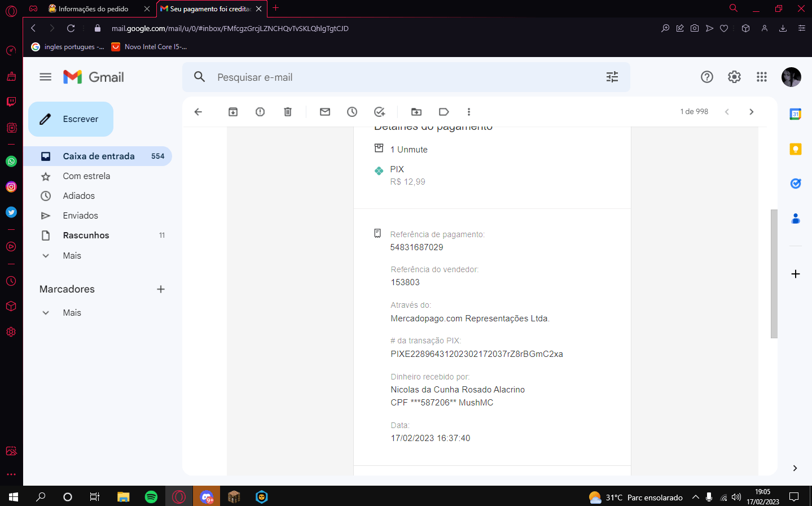
Task: Get add-ons plus icon in side panel
Action: pyautogui.click(x=796, y=274)
